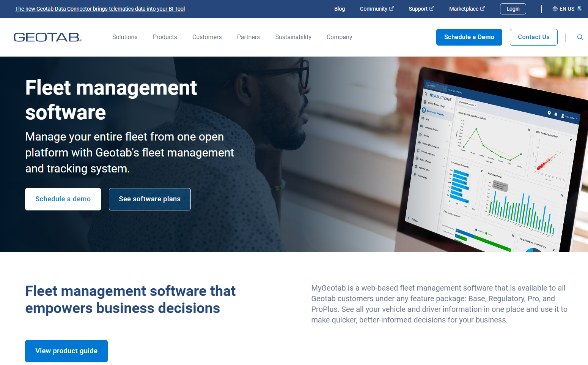The image size is (588, 365).
Task: Click the search magnifier icon
Action: (x=580, y=37)
